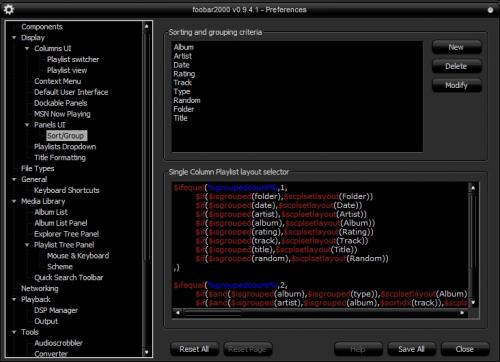Select Rating in sorting criteria list

184,74
